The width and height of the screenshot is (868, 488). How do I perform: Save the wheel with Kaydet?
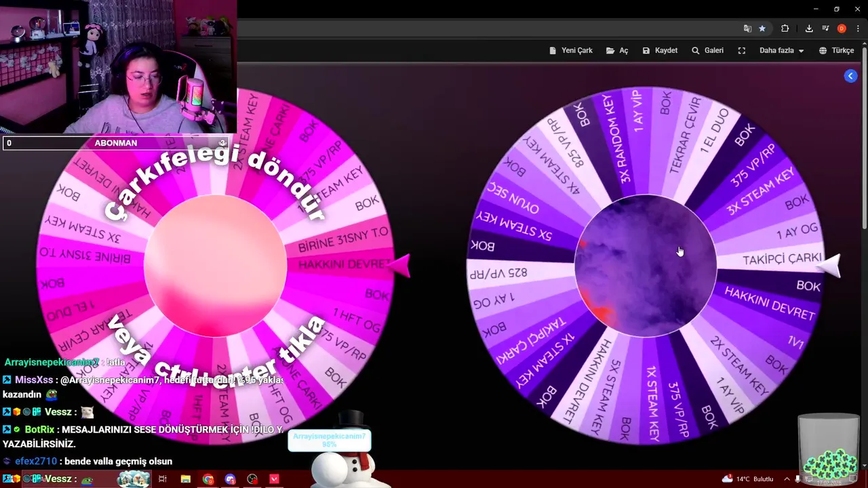tap(660, 51)
